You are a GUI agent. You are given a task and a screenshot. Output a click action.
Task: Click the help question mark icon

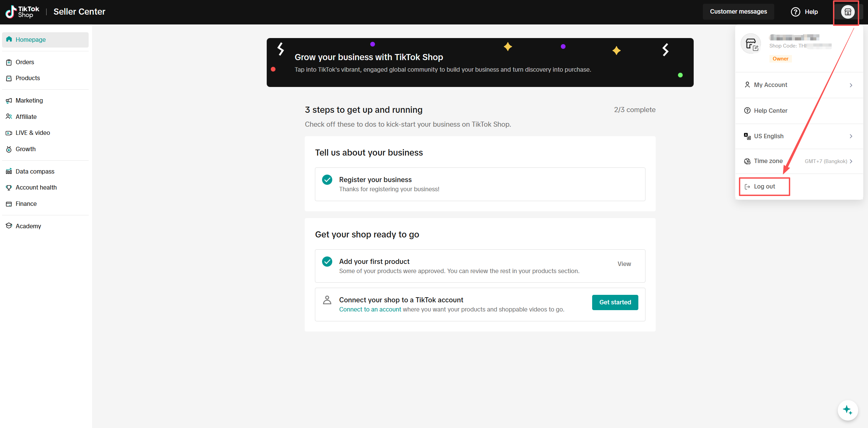click(795, 12)
